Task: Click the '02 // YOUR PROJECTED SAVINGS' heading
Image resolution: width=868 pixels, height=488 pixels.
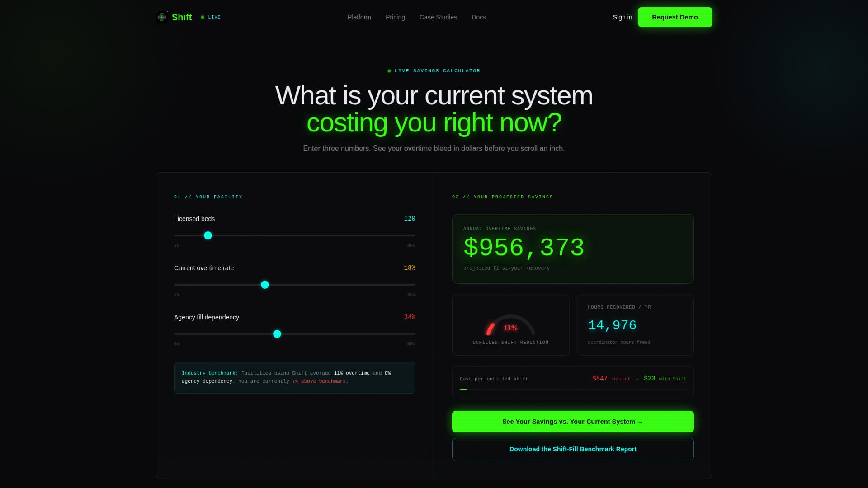Action: [502, 197]
